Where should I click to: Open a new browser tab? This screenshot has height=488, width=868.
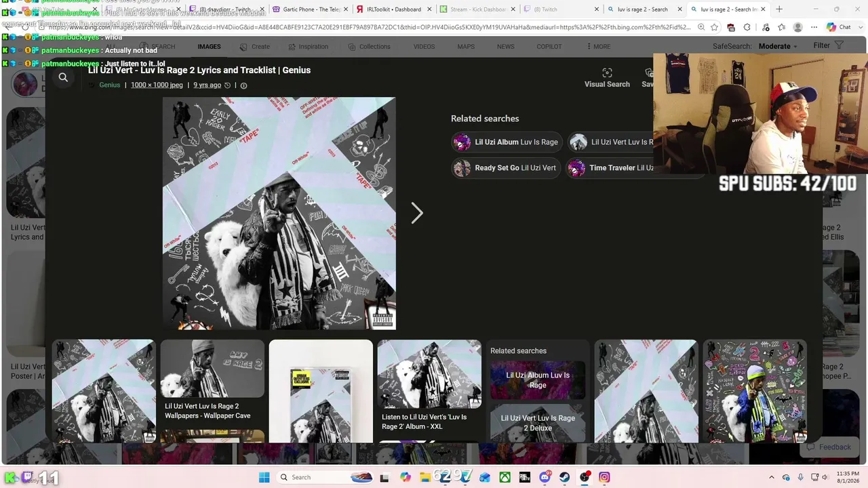779,9
